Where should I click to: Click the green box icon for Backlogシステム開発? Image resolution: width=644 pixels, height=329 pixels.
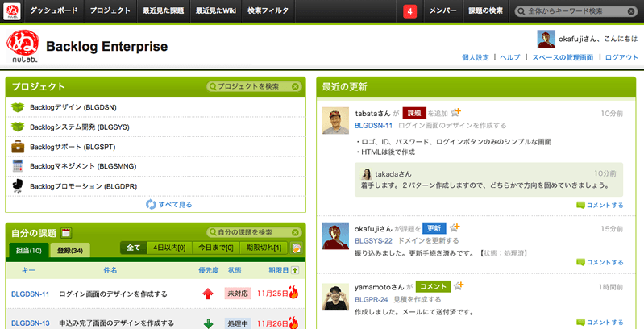click(18, 127)
